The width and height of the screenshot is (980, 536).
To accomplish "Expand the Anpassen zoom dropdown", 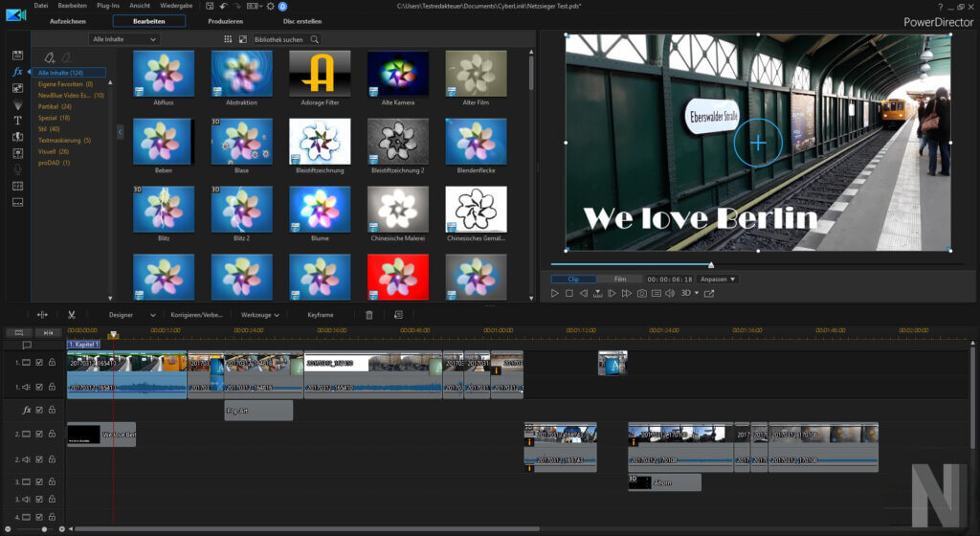I will click(x=718, y=279).
